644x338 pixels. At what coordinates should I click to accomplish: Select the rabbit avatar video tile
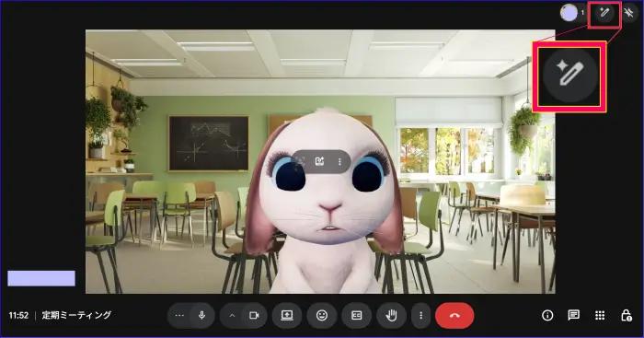click(320, 161)
